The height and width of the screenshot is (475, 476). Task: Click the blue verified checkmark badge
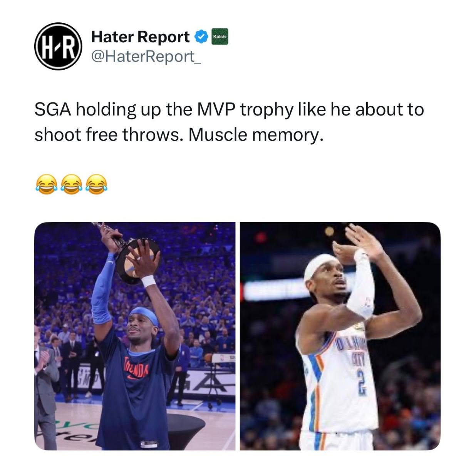(x=201, y=37)
